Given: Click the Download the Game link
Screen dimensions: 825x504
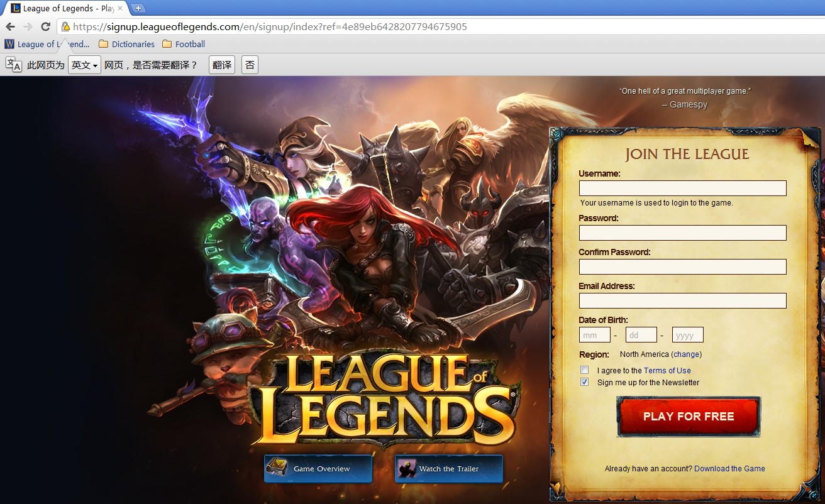Looking at the screenshot, I should pyautogui.click(x=729, y=469).
